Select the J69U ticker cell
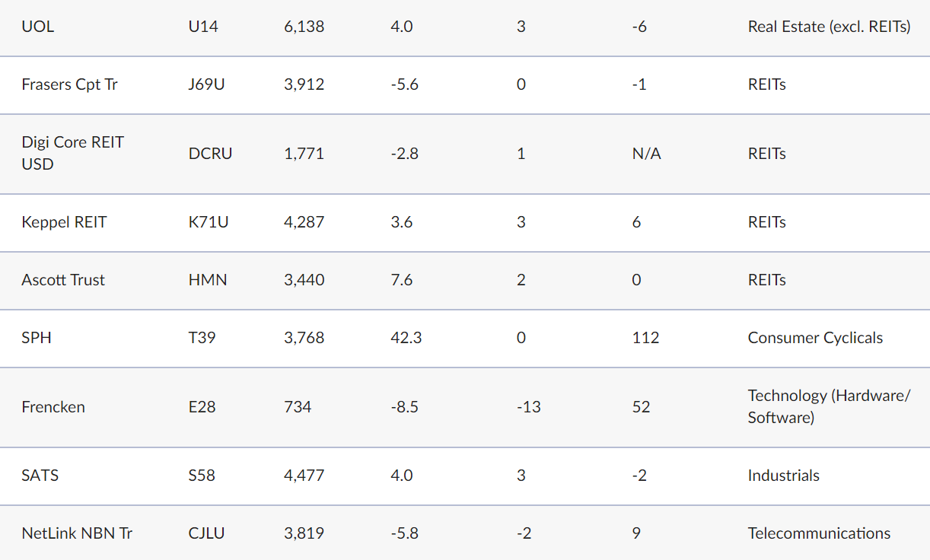This screenshot has height=560, width=930. click(206, 84)
